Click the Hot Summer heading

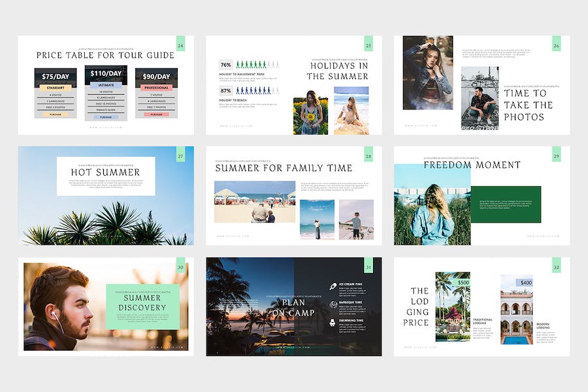pos(105,172)
